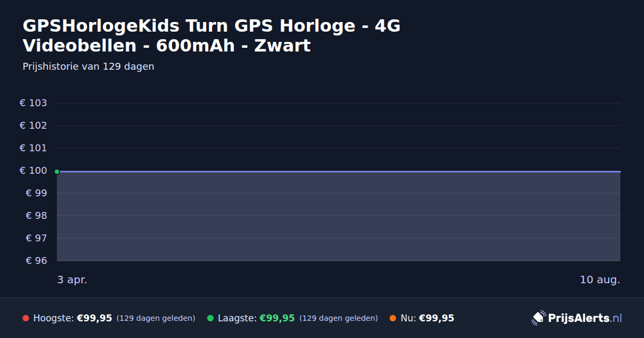Select the green data point on chart
This screenshot has width=644, height=338.
pos(57,172)
